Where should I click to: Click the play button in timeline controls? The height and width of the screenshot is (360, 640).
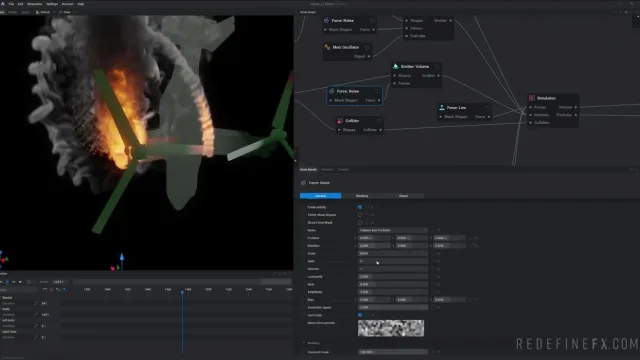pos(7,282)
